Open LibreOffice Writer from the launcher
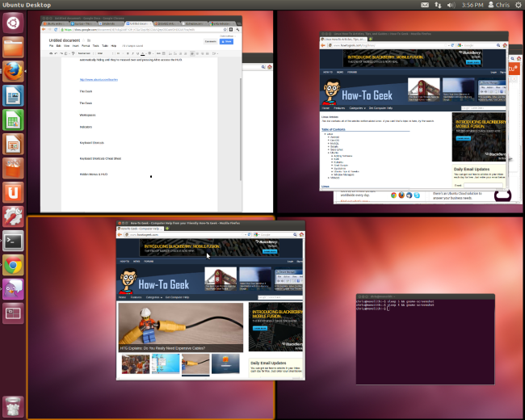Screen dimensions: 525x420 (13, 96)
